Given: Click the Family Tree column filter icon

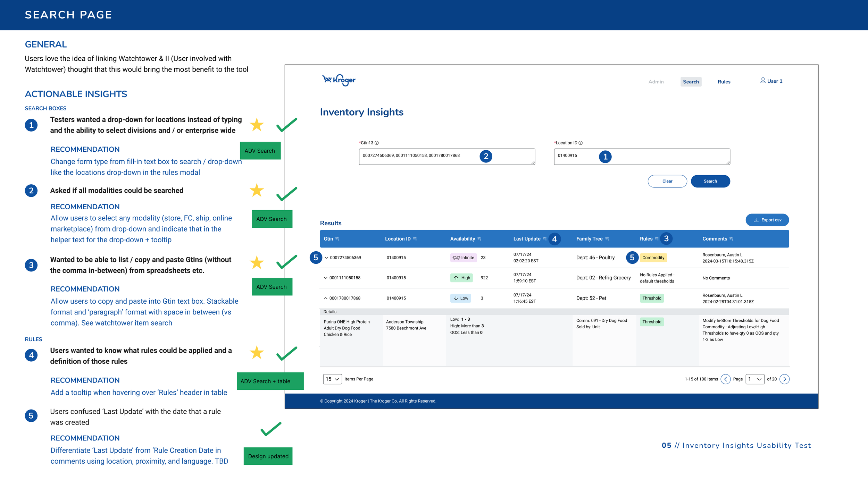Looking at the screenshot, I should click(x=607, y=239).
